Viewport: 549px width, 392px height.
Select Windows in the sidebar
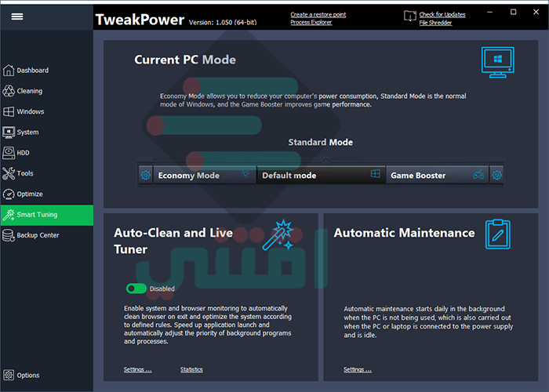pos(47,111)
